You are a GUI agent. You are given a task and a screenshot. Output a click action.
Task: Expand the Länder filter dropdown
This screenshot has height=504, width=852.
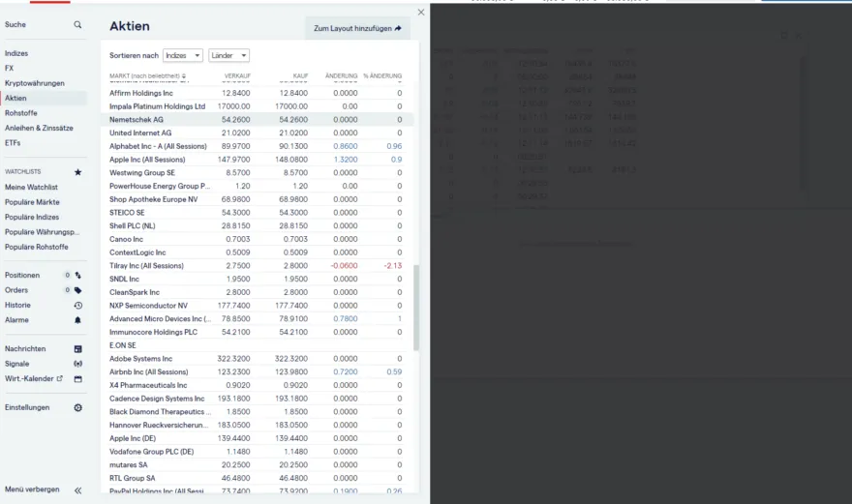pos(229,56)
